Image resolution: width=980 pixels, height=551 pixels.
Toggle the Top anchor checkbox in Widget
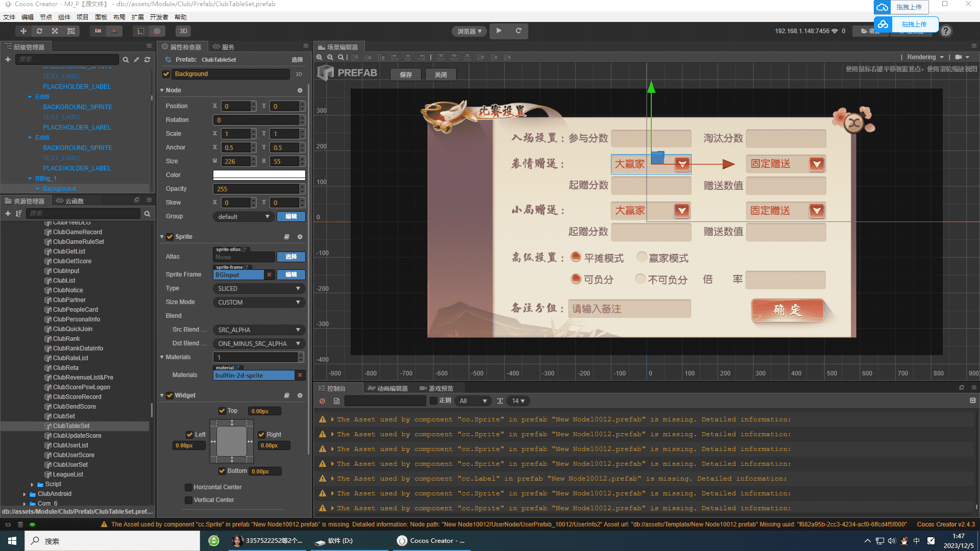222,411
